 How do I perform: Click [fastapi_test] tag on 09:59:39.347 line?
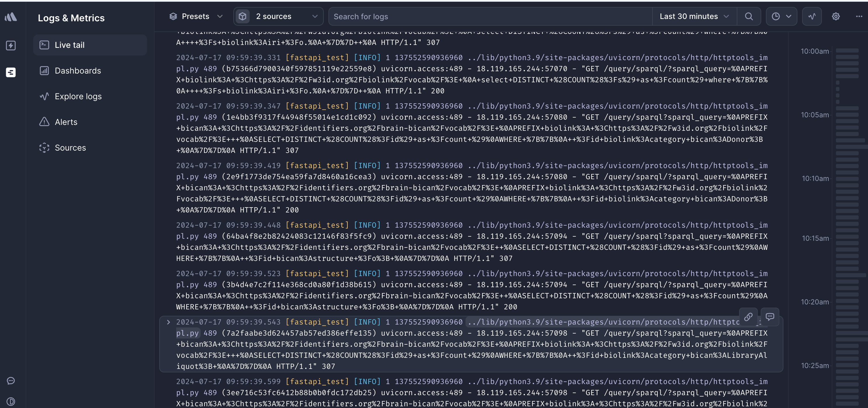coord(317,106)
